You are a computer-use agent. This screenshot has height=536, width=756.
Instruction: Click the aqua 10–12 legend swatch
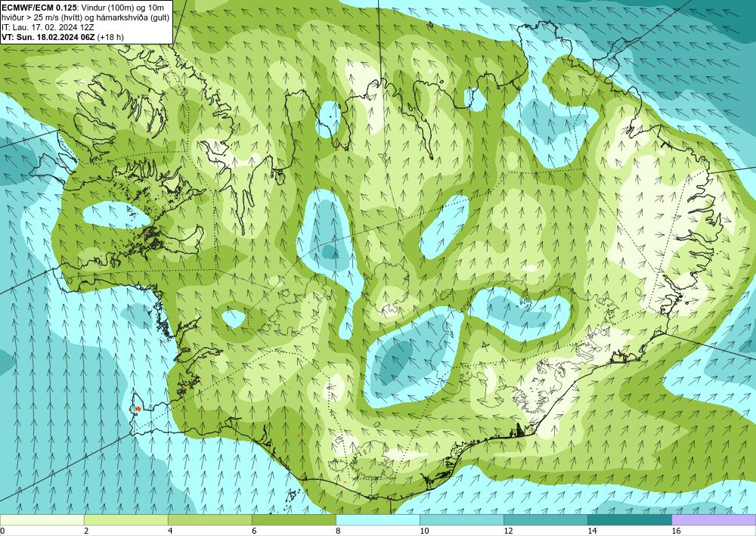461,520
